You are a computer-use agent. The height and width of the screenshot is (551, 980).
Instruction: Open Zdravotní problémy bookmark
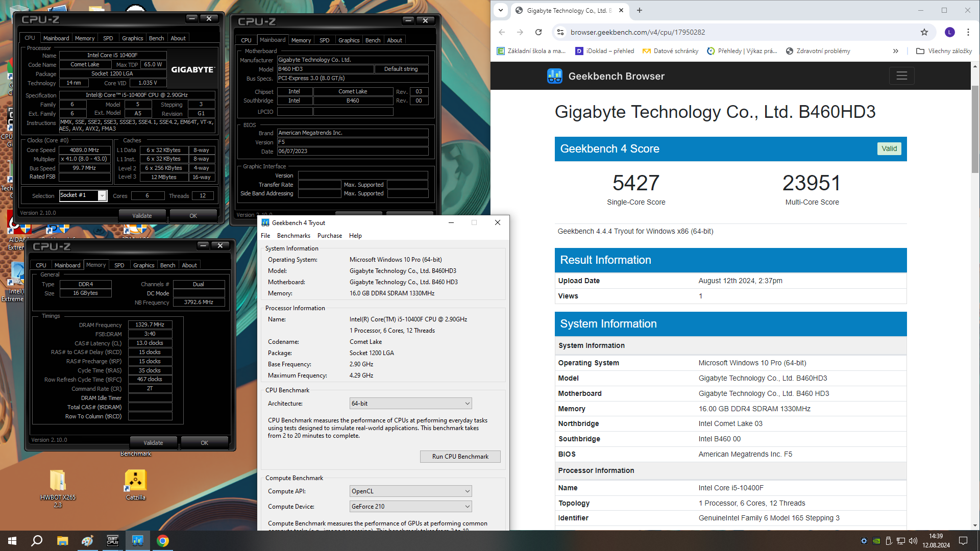pos(818,51)
